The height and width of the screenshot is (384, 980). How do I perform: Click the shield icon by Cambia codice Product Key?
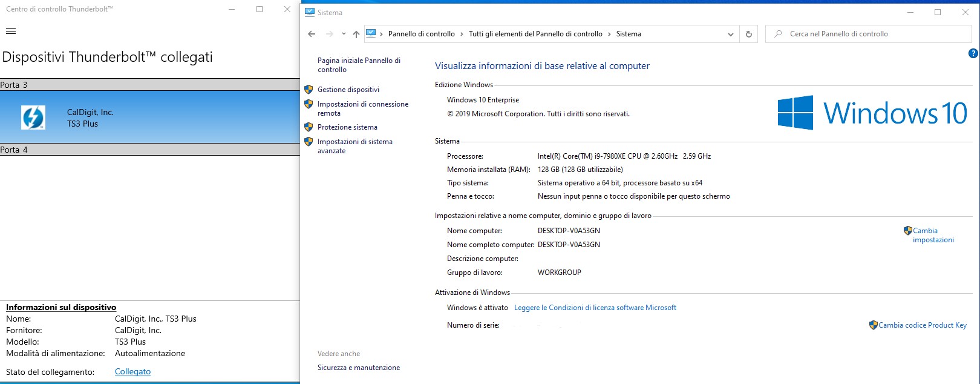point(873,325)
